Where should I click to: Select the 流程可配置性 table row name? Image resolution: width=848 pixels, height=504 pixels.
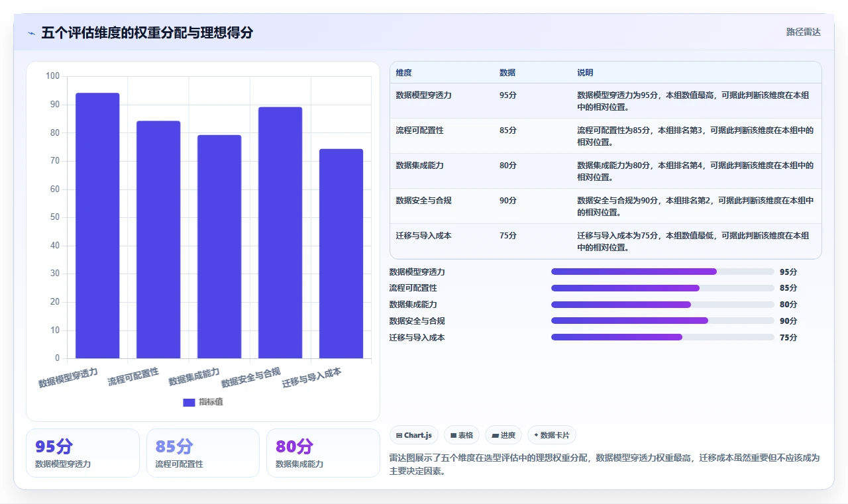coord(419,130)
